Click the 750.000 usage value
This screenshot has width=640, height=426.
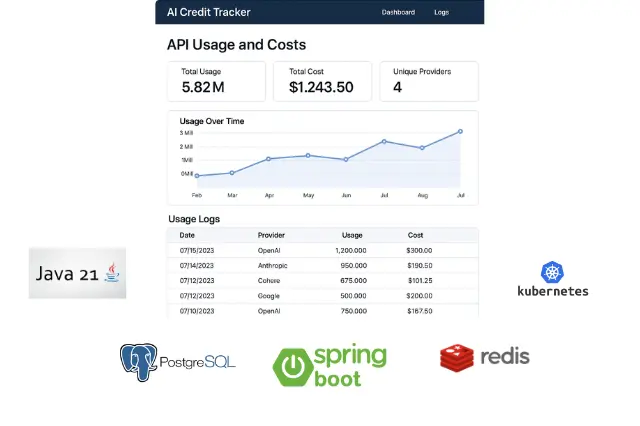tap(353, 311)
